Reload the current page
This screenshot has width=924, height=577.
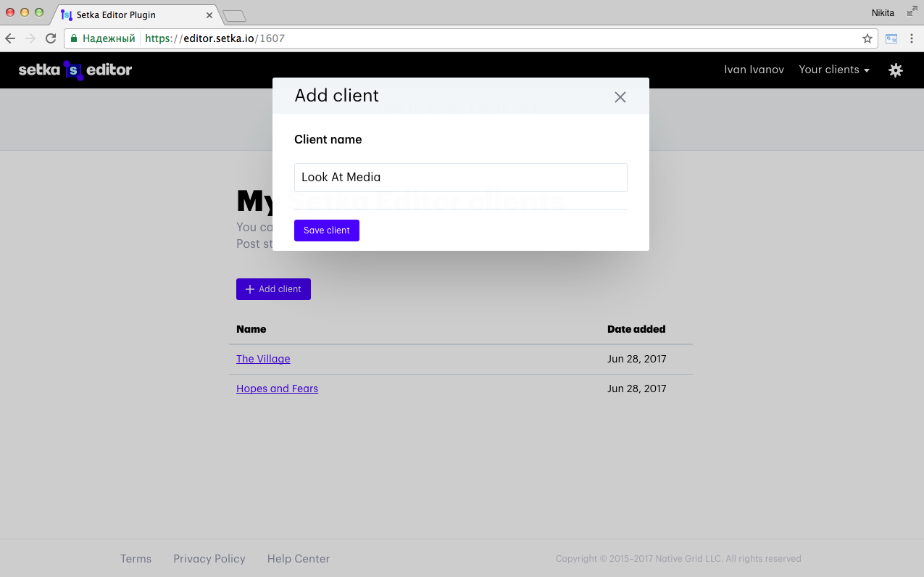(51, 38)
